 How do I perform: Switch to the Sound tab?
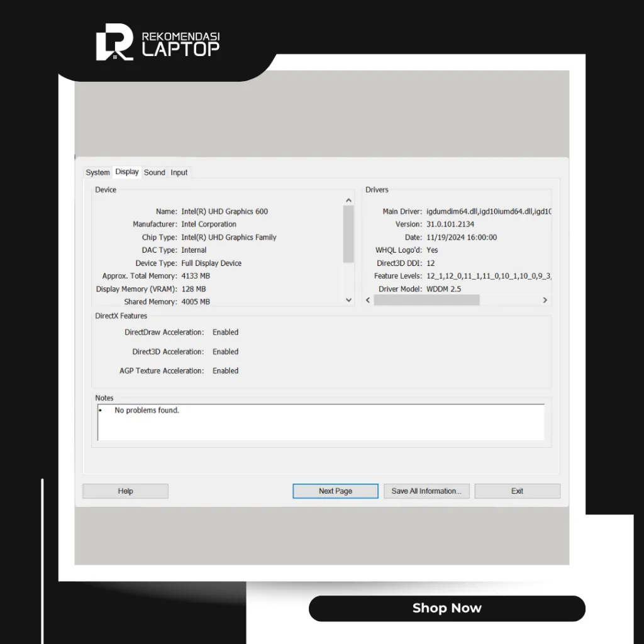click(x=154, y=172)
